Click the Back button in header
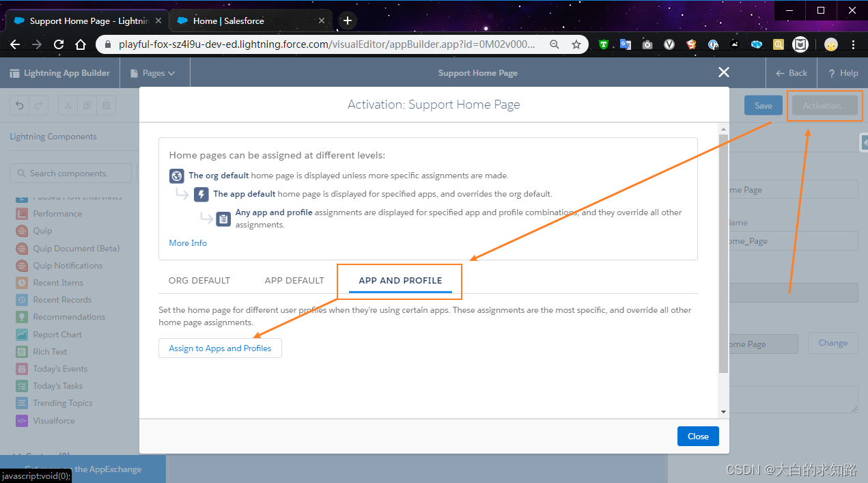Viewport: 868px width, 483px height. tap(792, 73)
